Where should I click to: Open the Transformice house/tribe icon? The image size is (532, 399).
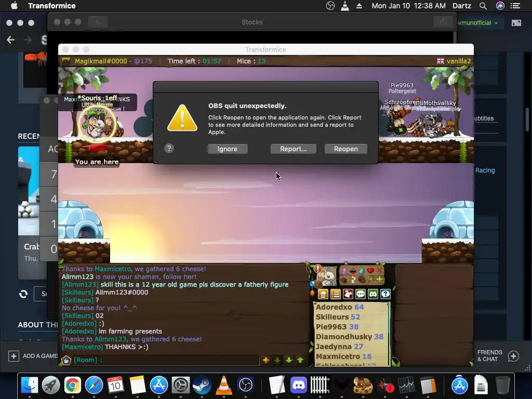(x=323, y=294)
